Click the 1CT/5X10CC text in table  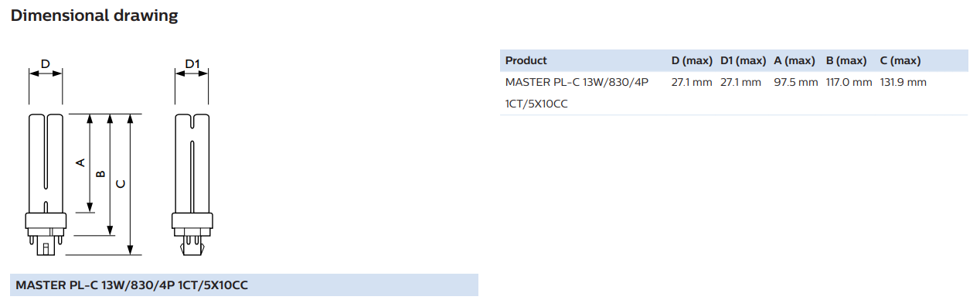point(536,104)
